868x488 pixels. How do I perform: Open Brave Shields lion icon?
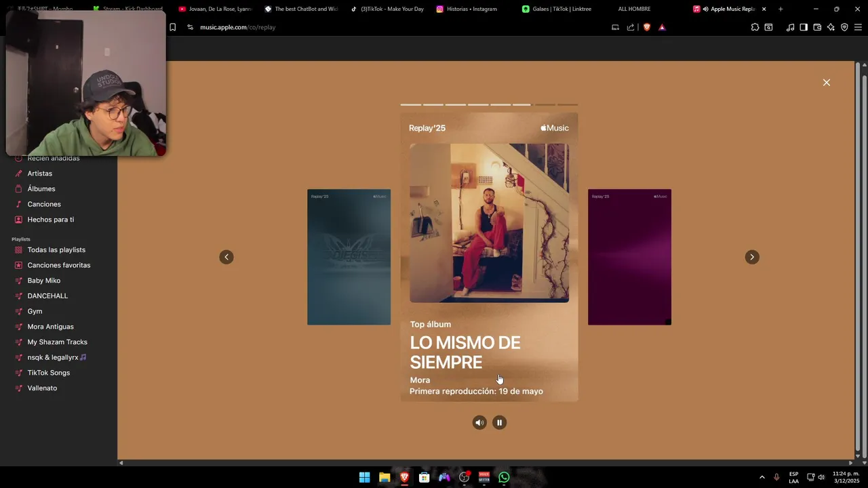(647, 27)
